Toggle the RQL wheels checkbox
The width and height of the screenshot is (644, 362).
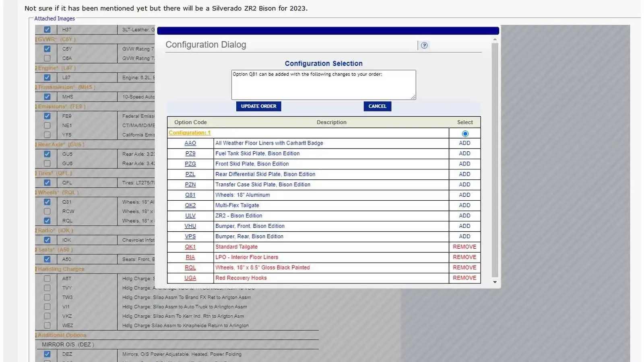(x=47, y=221)
